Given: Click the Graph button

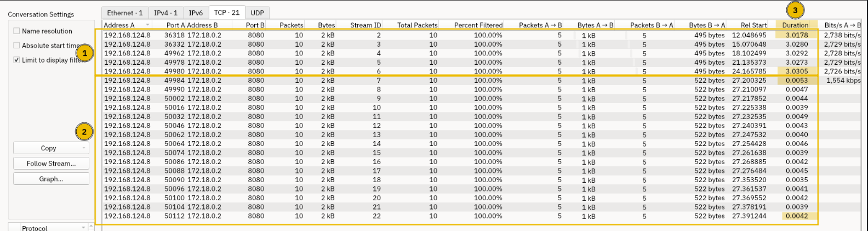Looking at the screenshot, I should tap(51, 179).
